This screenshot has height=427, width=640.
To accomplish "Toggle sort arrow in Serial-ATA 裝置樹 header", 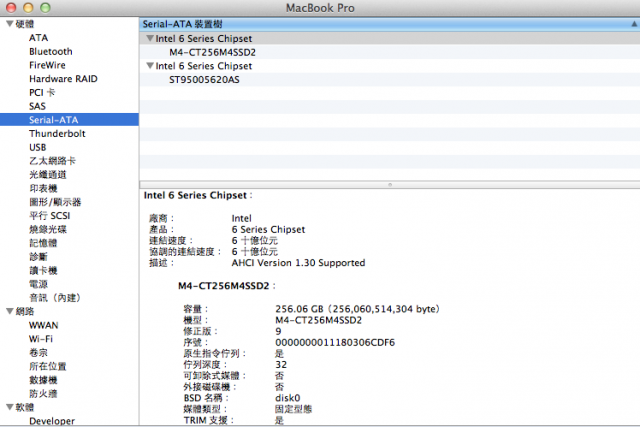I will click(x=634, y=24).
